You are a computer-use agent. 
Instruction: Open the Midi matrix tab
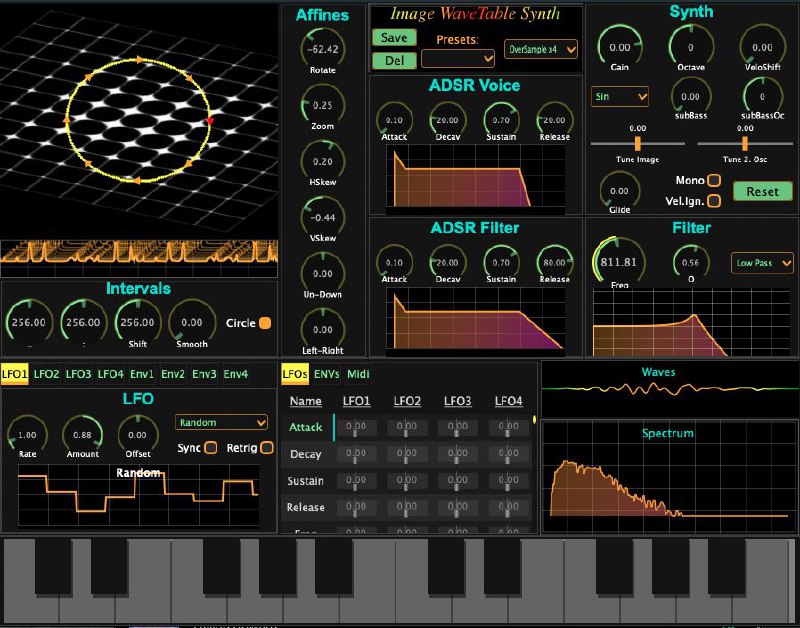358,374
